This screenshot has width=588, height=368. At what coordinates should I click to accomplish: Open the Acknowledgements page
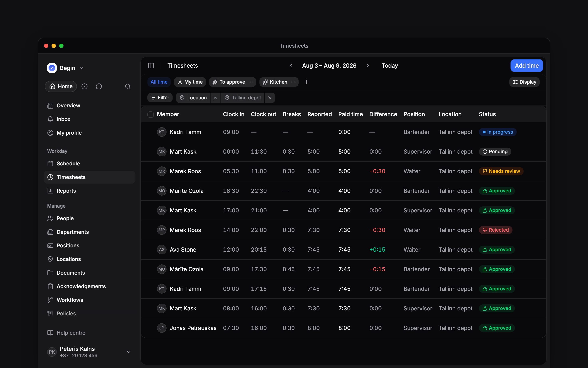point(89,286)
